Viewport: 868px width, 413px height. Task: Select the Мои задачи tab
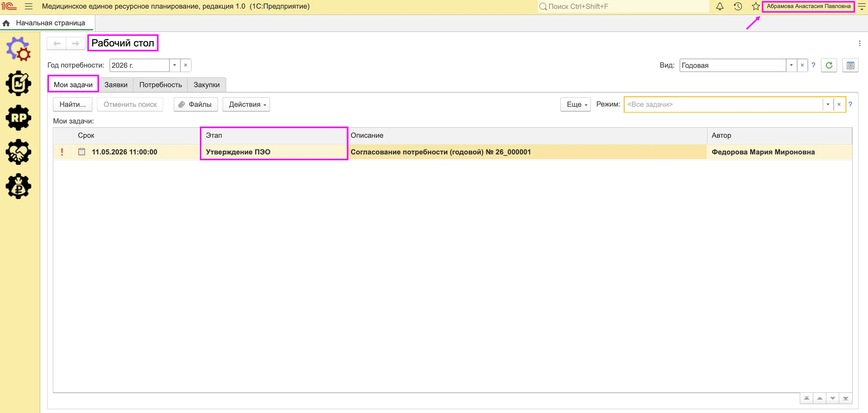(73, 85)
